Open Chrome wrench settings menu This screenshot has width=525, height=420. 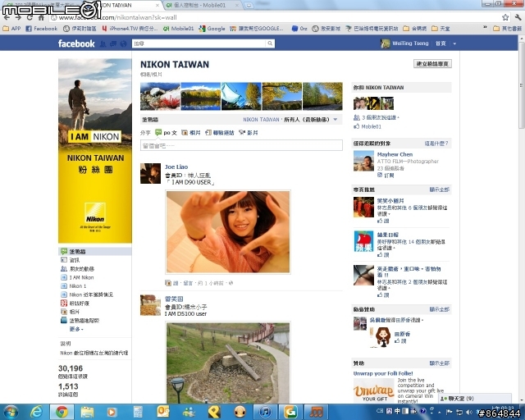pyautogui.click(x=518, y=17)
